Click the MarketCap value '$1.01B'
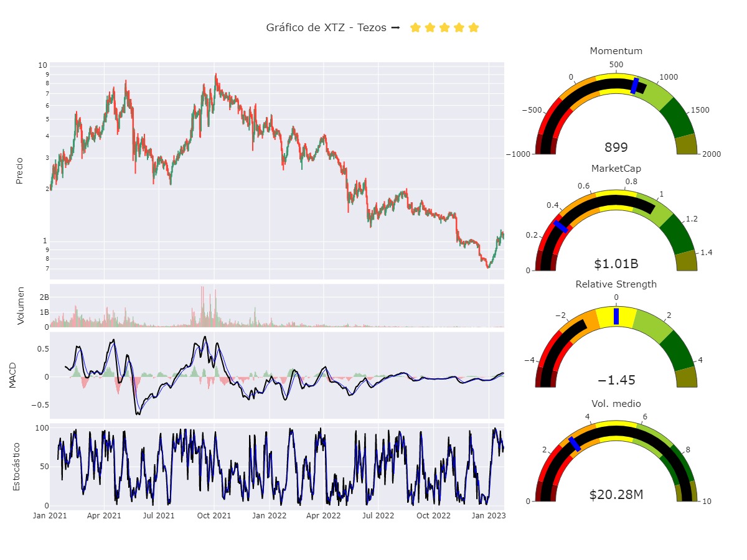Screen dimensions: 747x560 coord(616,264)
